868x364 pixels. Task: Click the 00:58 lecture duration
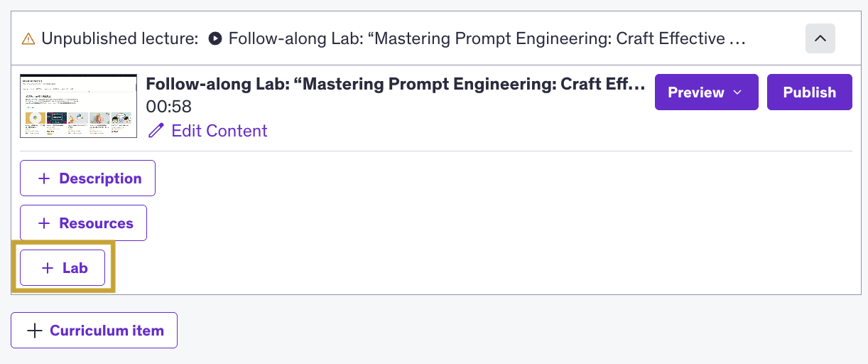point(168,107)
